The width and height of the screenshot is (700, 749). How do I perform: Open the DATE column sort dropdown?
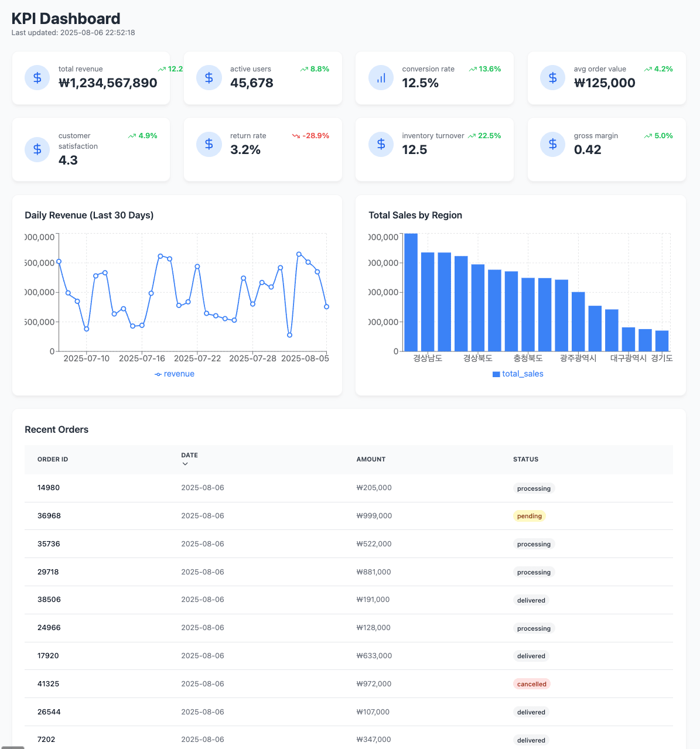tap(186, 464)
